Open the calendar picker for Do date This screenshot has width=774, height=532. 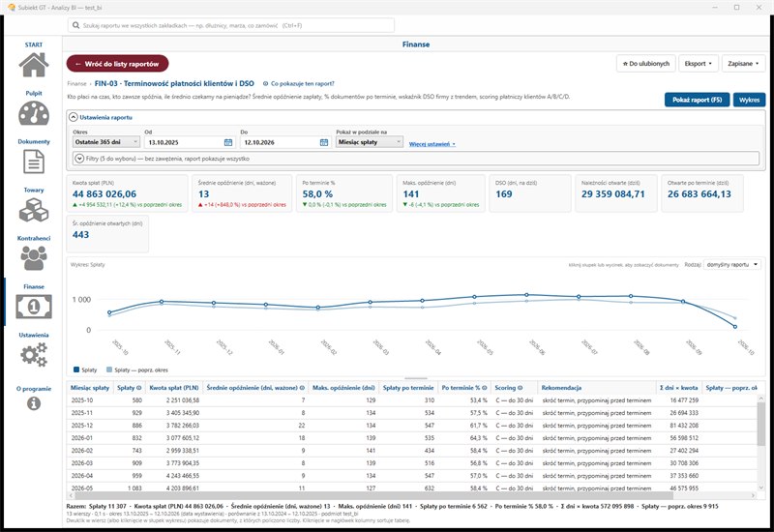(324, 142)
